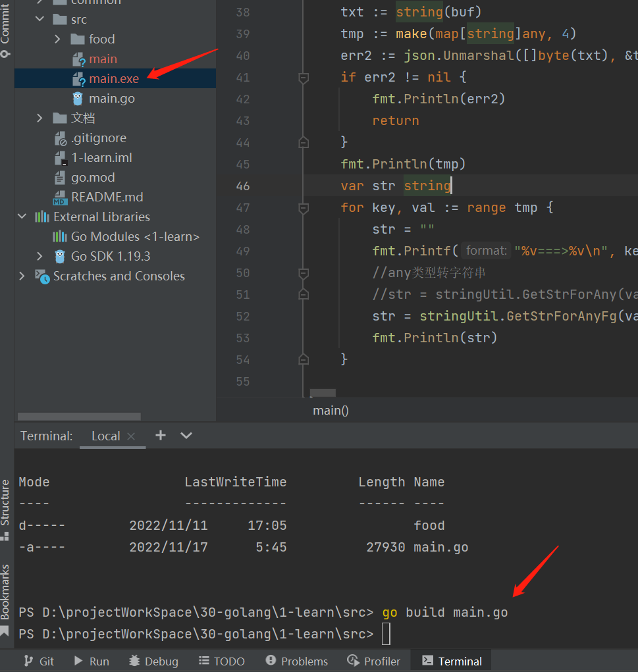Viewport: 638px width, 672px height.
Task: Open the Problems view
Action: 296,661
